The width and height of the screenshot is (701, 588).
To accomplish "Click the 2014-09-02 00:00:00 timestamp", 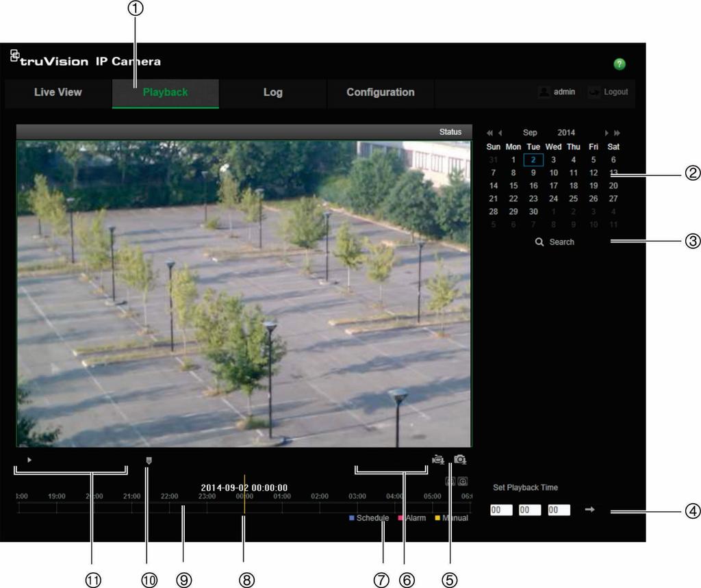I will 244,487.
